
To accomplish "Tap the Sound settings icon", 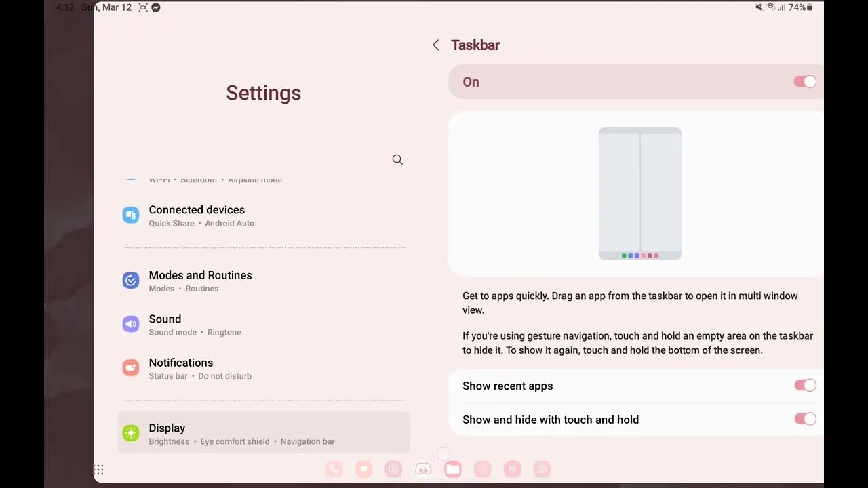I will click(130, 324).
